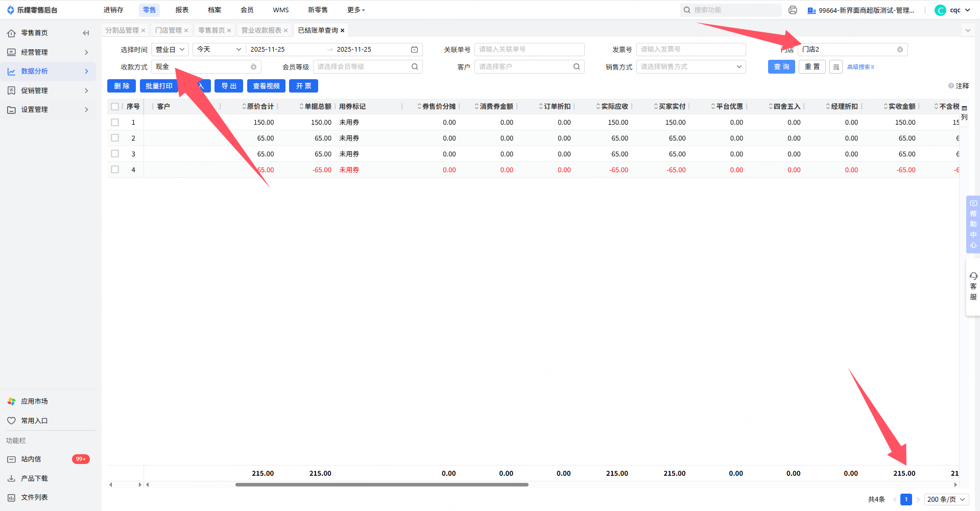
Task: Click the 重置 reset button
Action: 812,67
